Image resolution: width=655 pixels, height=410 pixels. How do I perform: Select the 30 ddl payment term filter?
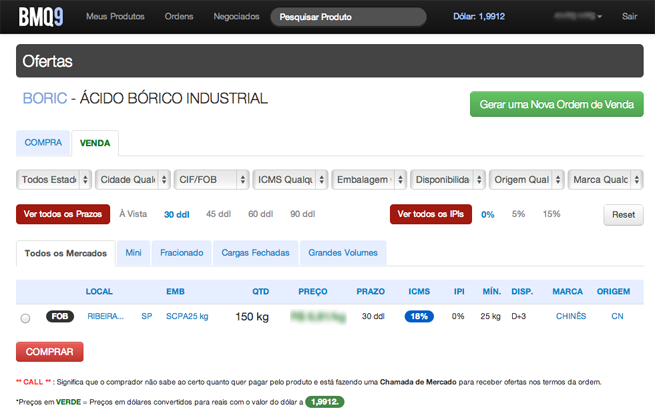coord(176,214)
